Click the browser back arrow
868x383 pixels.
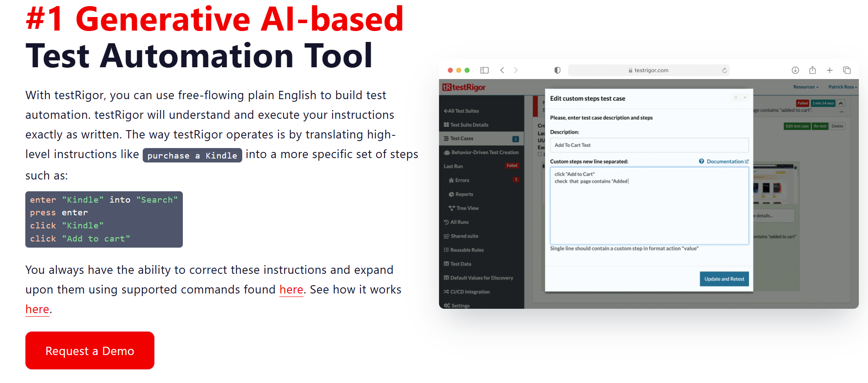(502, 70)
